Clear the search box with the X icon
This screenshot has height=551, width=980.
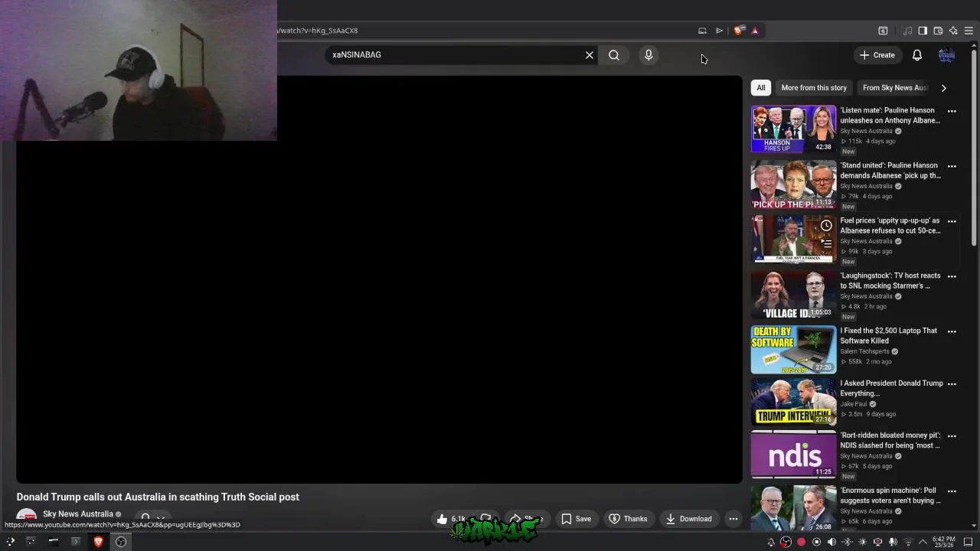coord(590,55)
